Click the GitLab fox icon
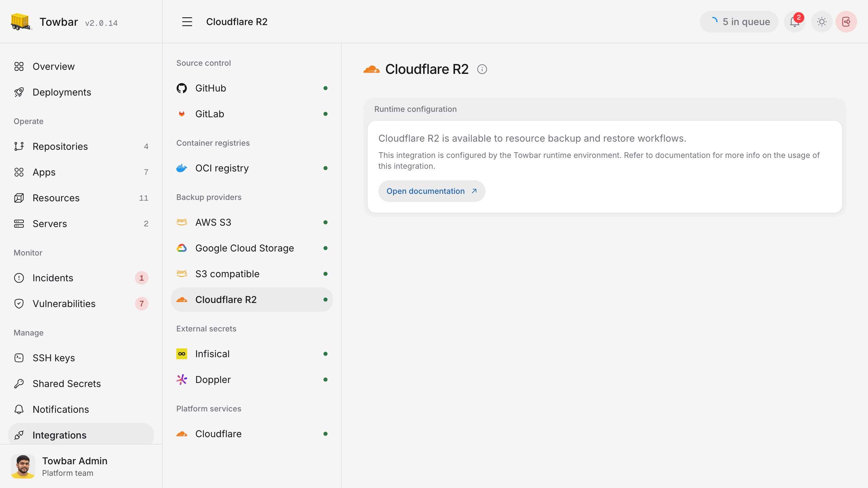868x488 pixels. coord(182,114)
